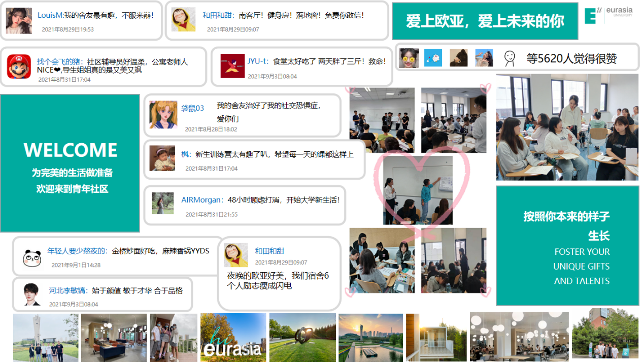Click 河北李敏镐's portrait avatar
The height and width of the screenshot is (362, 644).
(32, 294)
